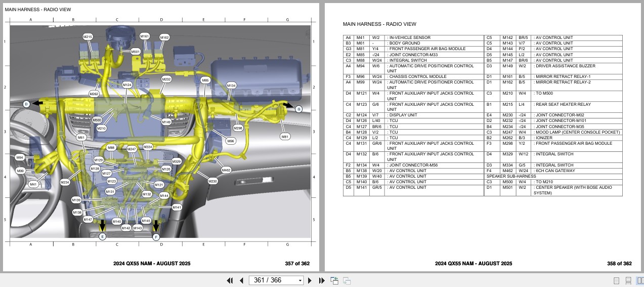The height and width of the screenshot is (287, 644).
Task: Click 'DRIVER ASSISTANCE BUZZER' table entry
Action: tap(565, 66)
